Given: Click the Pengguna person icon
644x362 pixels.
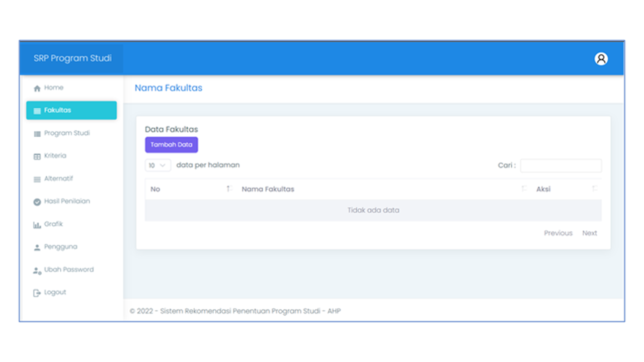Looking at the screenshot, I should click(x=37, y=247).
